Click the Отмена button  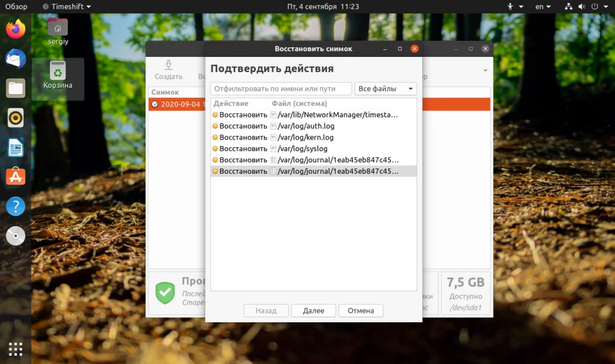(x=361, y=311)
